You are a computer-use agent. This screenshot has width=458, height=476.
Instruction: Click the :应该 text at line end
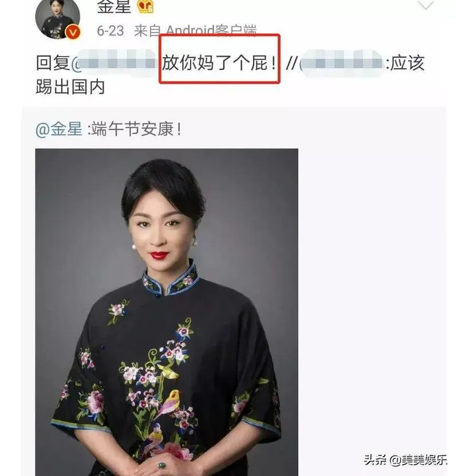[x=405, y=63]
